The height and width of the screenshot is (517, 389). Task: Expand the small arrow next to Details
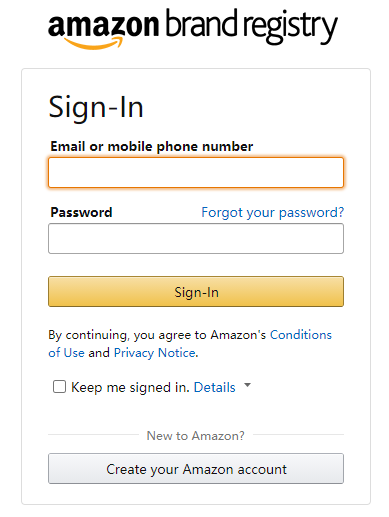[247, 385]
